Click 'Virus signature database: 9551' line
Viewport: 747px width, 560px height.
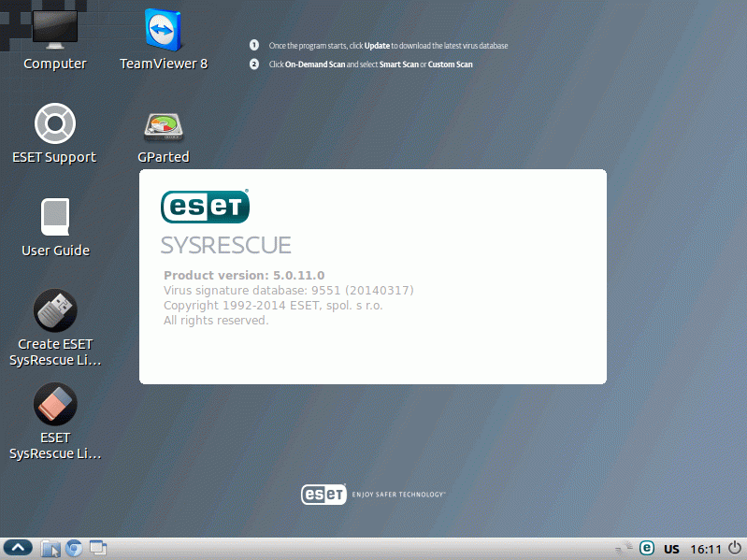coord(288,291)
